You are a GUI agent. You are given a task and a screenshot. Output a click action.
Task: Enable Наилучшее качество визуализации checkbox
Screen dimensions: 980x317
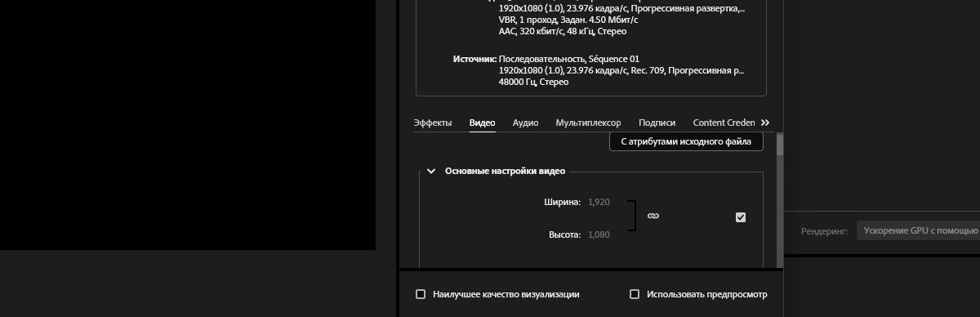[421, 294]
